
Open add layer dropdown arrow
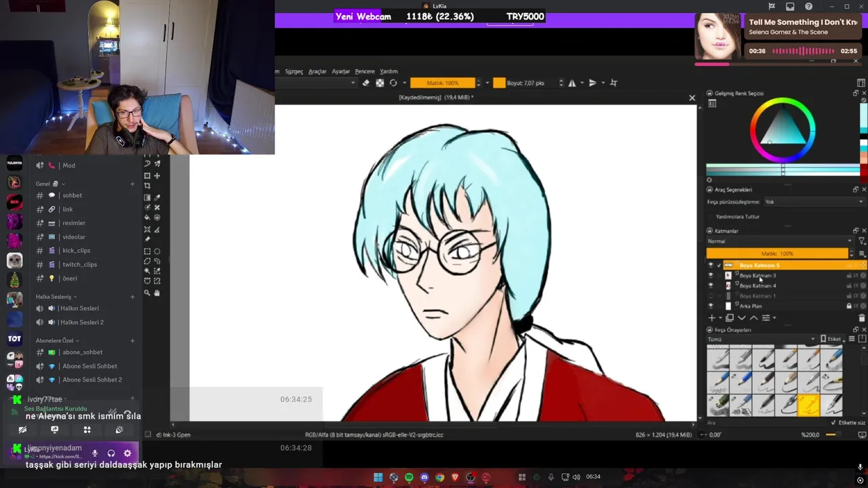click(x=720, y=318)
